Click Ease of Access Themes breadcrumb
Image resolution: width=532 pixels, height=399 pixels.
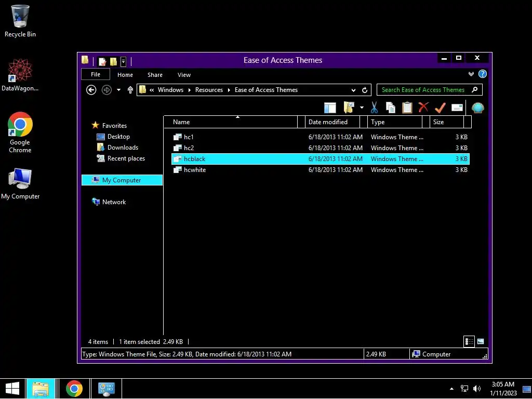coord(266,90)
